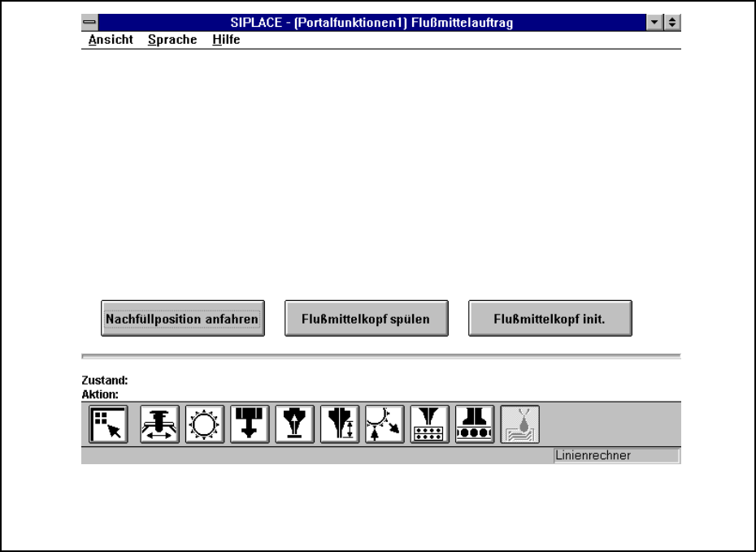Open the Hilfe menu
Screen dimensions: 756x552
(226, 40)
